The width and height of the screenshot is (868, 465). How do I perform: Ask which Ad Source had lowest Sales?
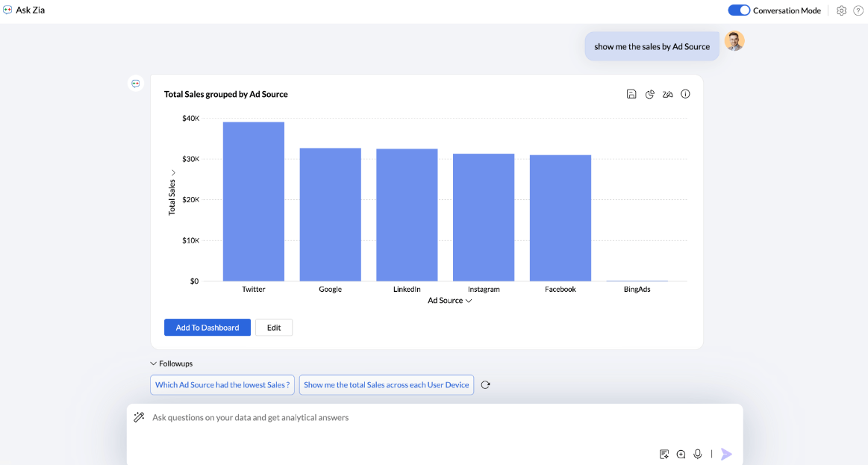tap(222, 384)
